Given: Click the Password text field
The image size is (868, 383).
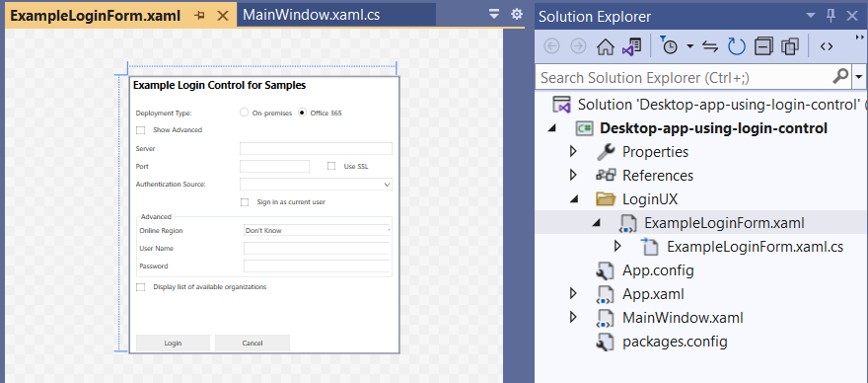Looking at the screenshot, I should pyautogui.click(x=318, y=267).
